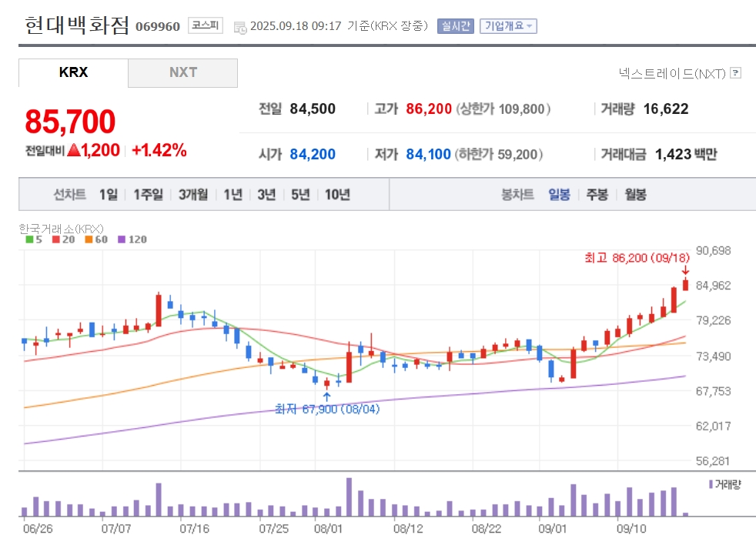Click the purple 120-day moving average legend swatch
This screenshot has width=756, height=552.
[122, 239]
